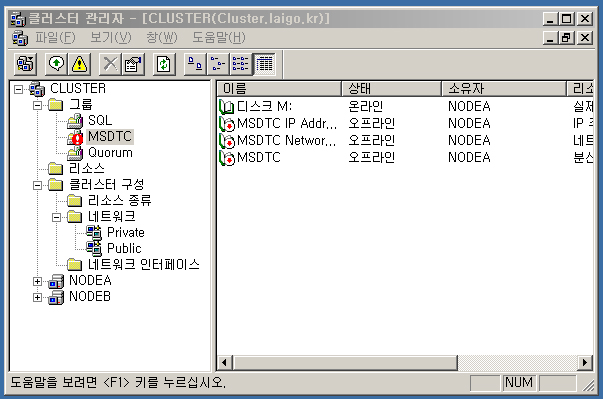Restore the inner child window
Screen dimensions: 603x399
click(566, 38)
